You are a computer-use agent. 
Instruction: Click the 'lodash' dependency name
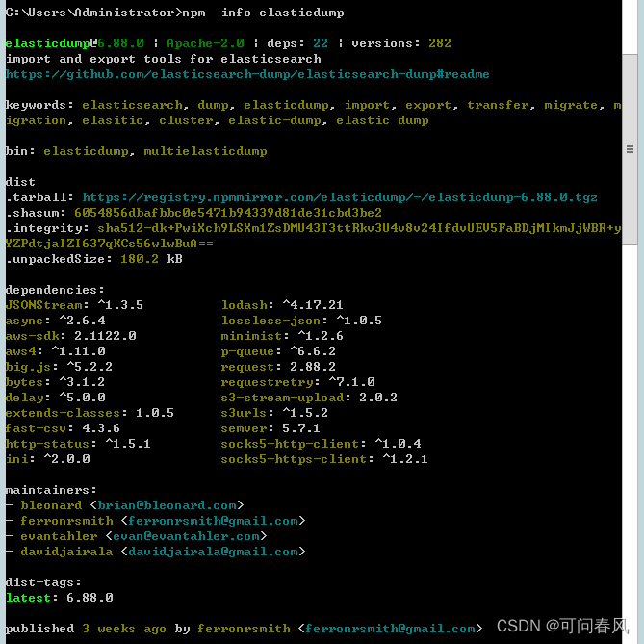(x=245, y=305)
